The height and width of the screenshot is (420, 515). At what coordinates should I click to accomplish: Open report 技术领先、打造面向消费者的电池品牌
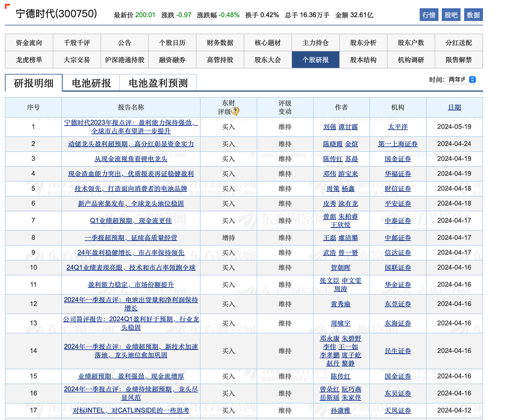(x=131, y=188)
